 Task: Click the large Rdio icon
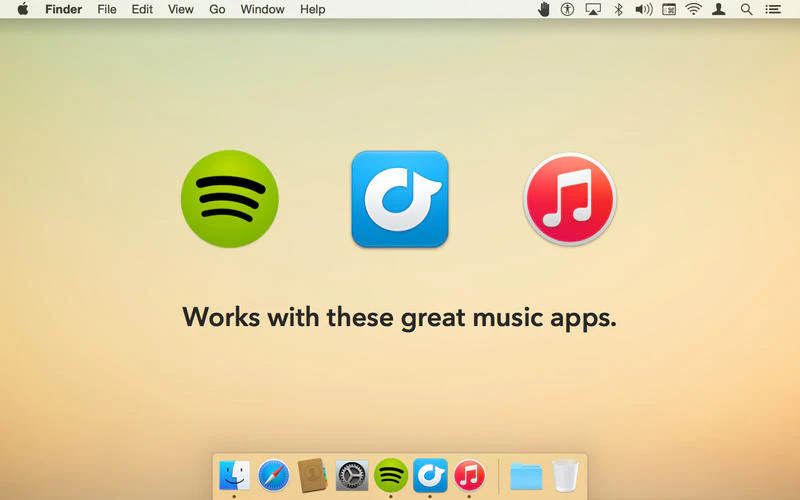point(400,199)
